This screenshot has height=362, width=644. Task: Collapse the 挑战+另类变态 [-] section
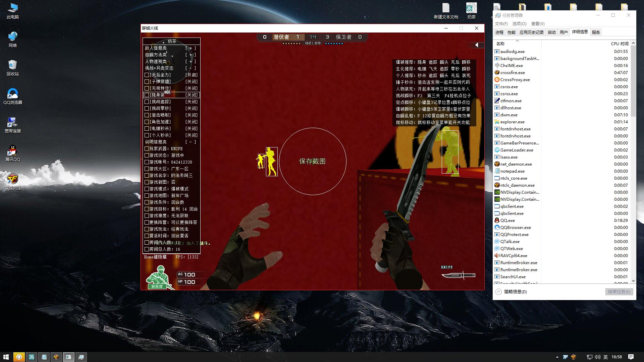coord(191,68)
